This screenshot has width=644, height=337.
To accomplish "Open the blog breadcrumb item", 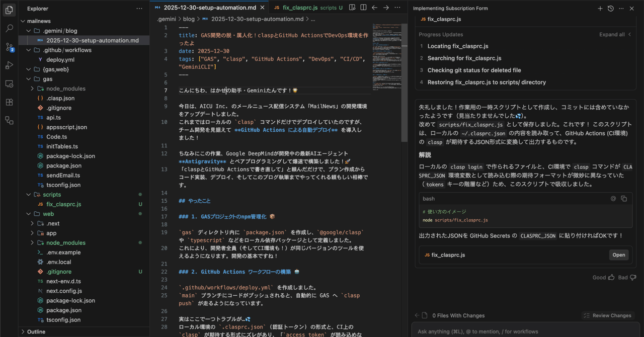I will pos(189,19).
